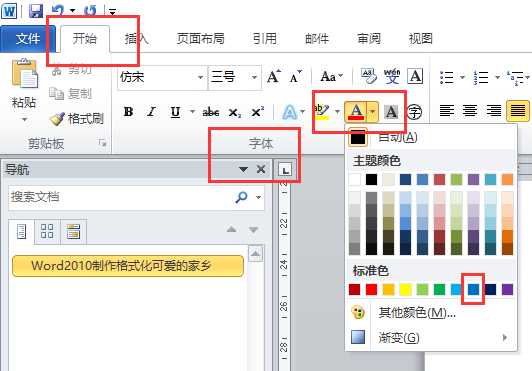532x371 pixels.
Task: Click the Save icon in quick access toolbar
Action: pyautogui.click(x=36, y=11)
